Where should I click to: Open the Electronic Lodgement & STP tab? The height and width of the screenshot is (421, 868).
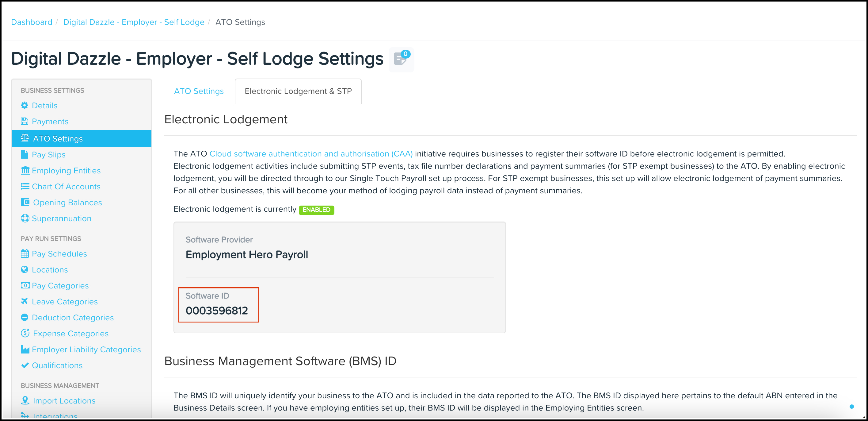click(x=298, y=91)
